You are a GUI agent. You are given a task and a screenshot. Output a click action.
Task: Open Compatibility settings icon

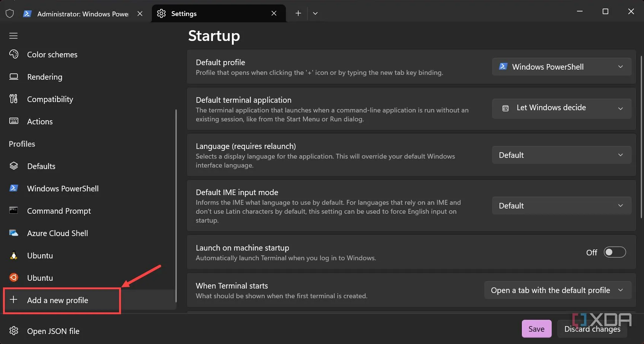[14, 99]
